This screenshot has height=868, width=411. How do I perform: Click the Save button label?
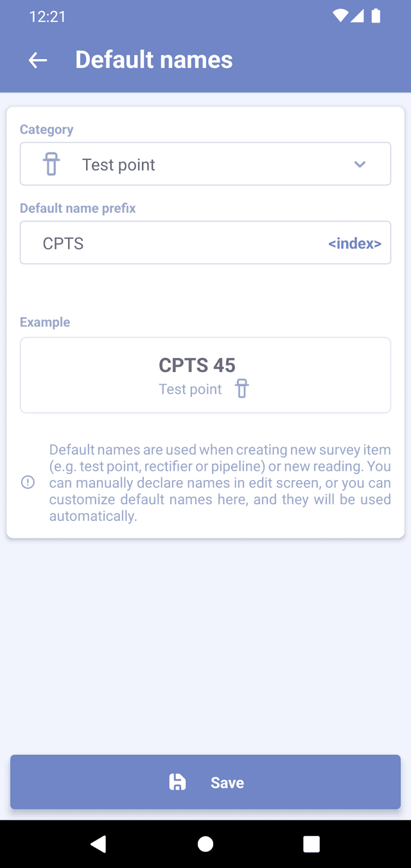point(227,783)
